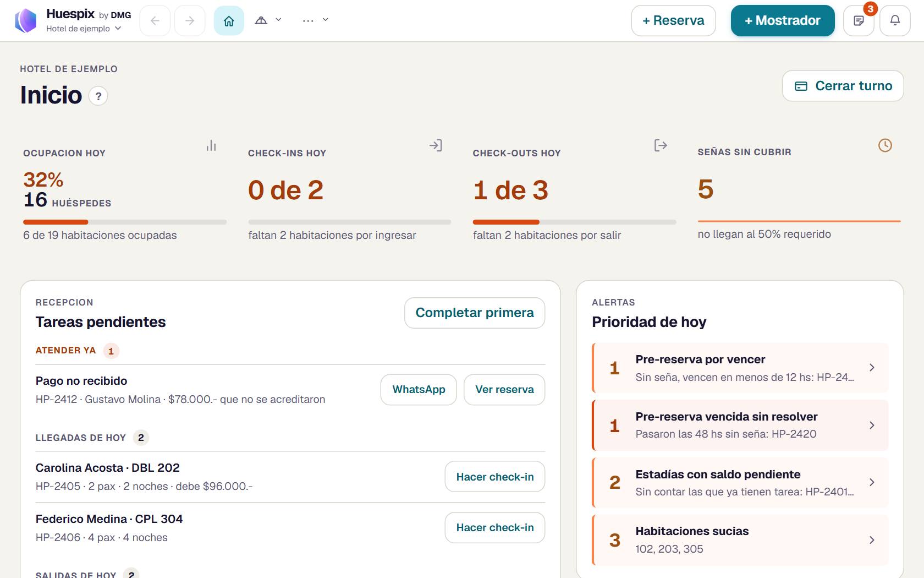Click the Federico Medina · CPL 304 row title
The width and height of the screenshot is (924, 578).
(109, 519)
